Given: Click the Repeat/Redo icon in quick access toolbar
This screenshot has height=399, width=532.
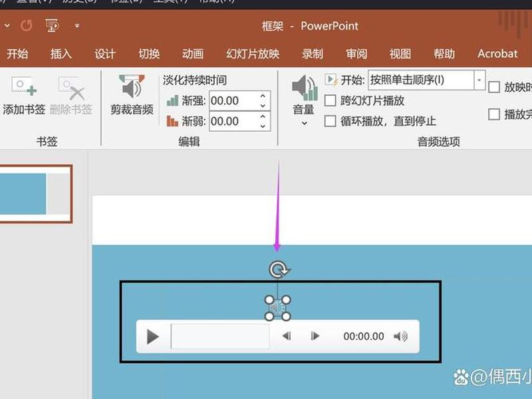Looking at the screenshot, I should click(x=27, y=25).
